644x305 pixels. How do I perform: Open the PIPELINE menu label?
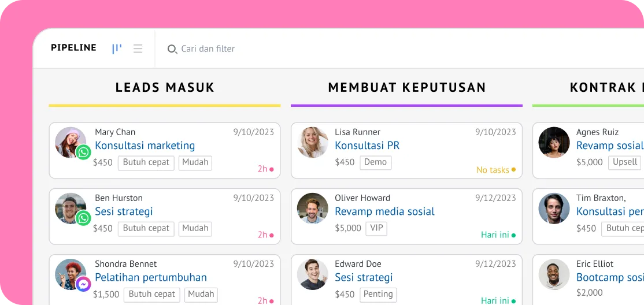(x=73, y=48)
